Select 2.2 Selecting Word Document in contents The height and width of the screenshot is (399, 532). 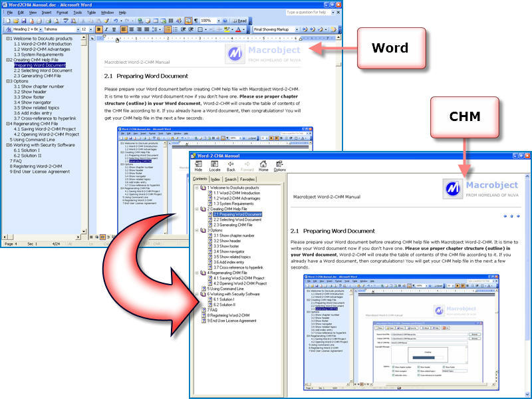pos(236,219)
